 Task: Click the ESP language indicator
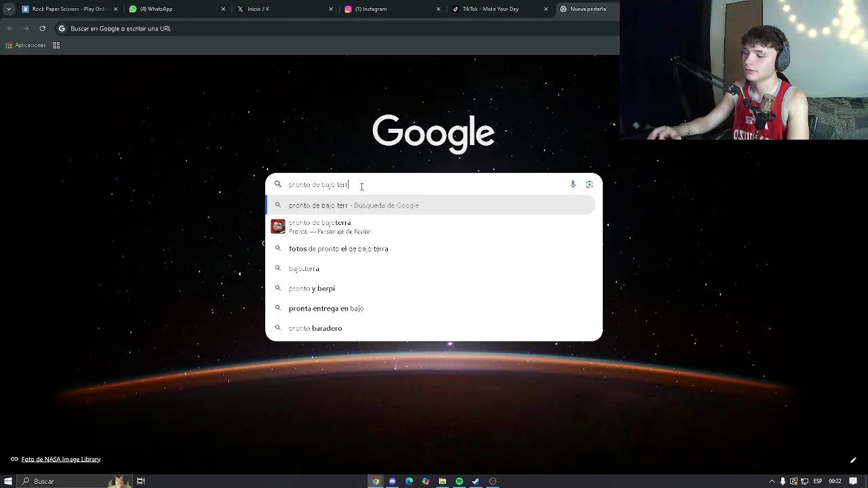[818, 481]
